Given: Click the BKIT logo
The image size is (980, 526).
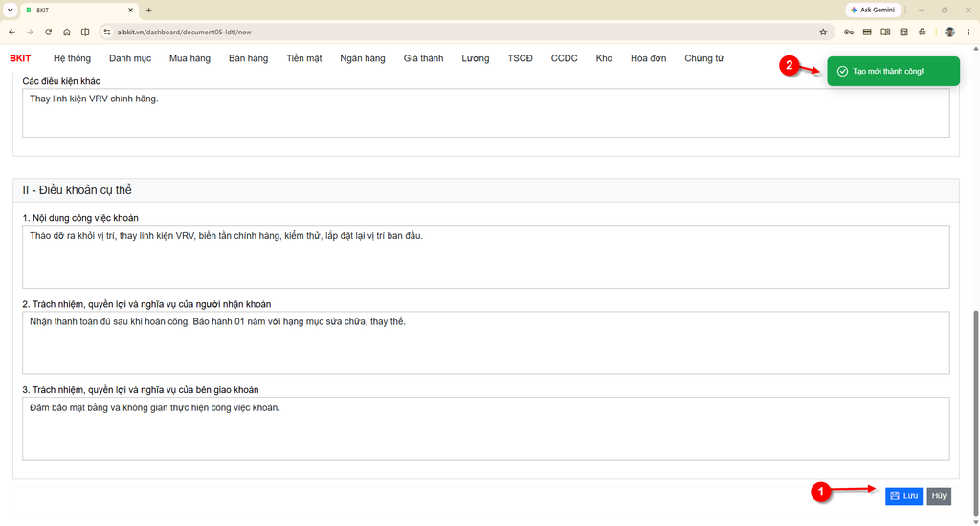Looking at the screenshot, I should [x=20, y=58].
